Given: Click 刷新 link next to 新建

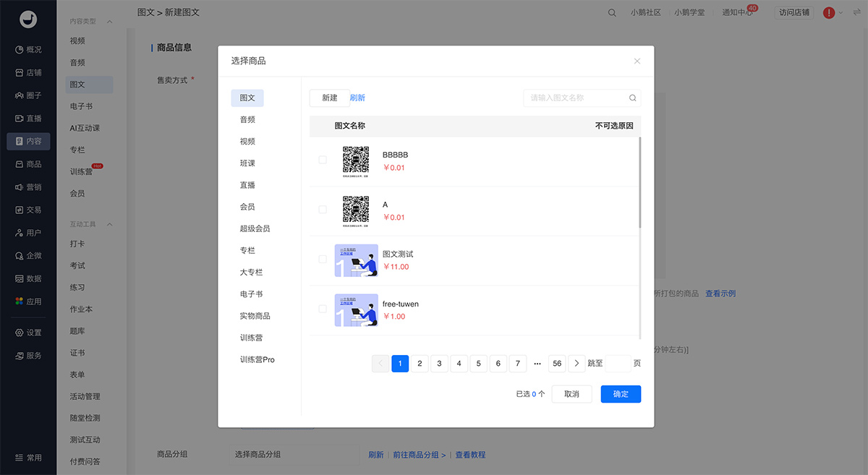Looking at the screenshot, I should (357, 98).
